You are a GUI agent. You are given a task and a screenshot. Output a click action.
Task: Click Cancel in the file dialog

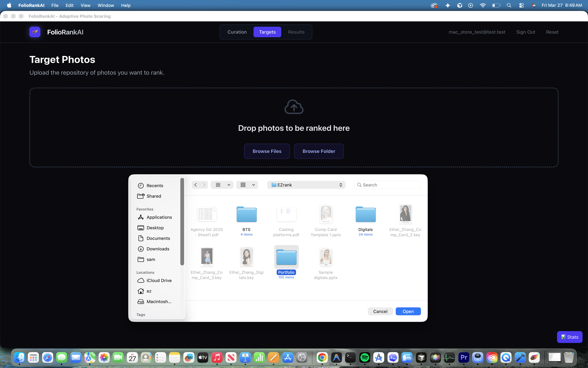380,311
